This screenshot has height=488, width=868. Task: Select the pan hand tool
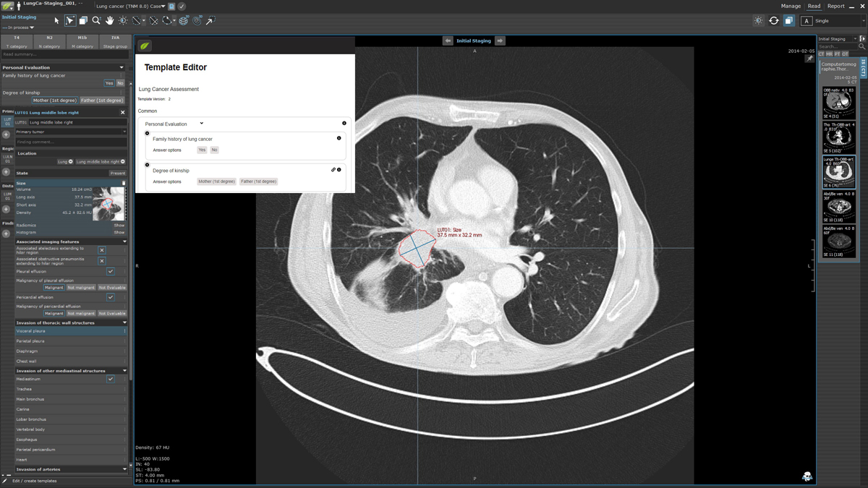point(109,20)
